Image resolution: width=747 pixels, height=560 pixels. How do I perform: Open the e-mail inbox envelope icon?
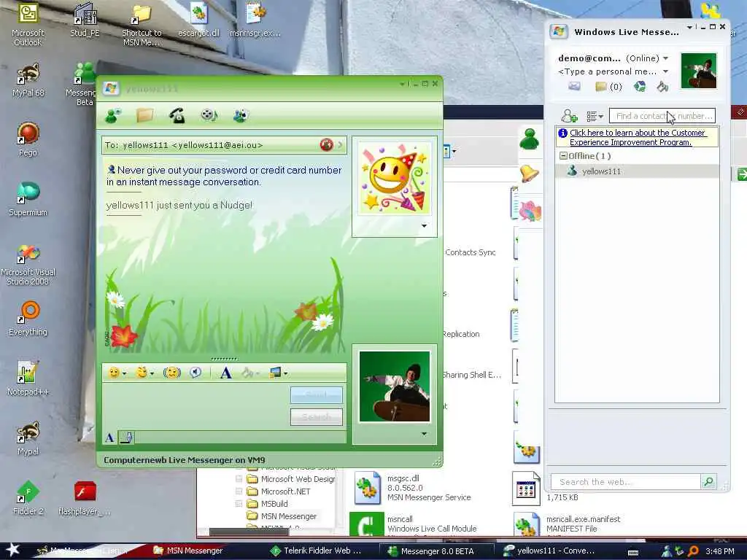(575, 86)
